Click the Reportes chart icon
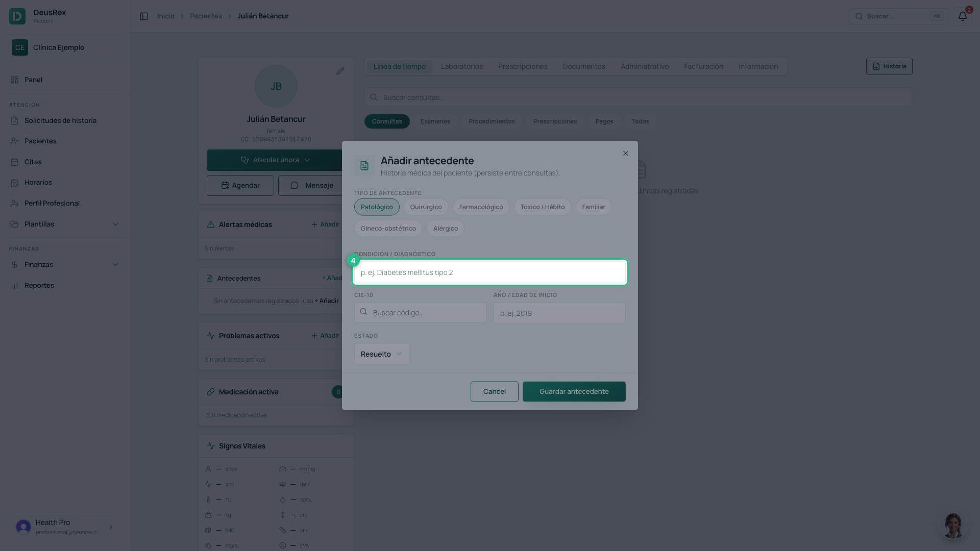This screenshot has width=980, height=551. [x=14, y=286]
